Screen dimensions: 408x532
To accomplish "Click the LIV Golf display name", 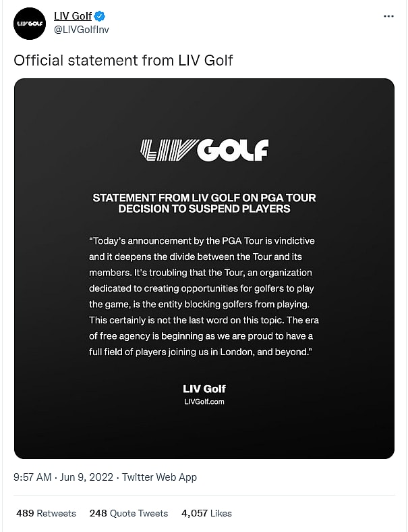I will 73,16.
